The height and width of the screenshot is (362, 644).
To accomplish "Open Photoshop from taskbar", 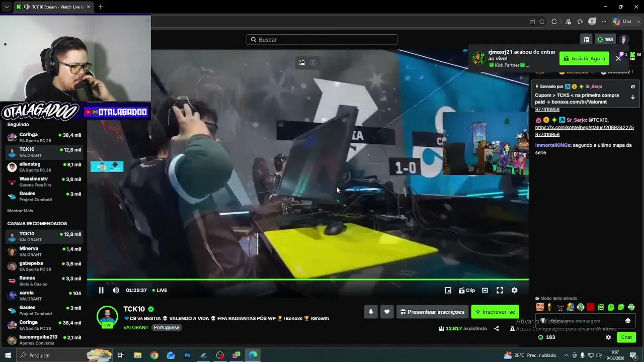I will [187, 355].
